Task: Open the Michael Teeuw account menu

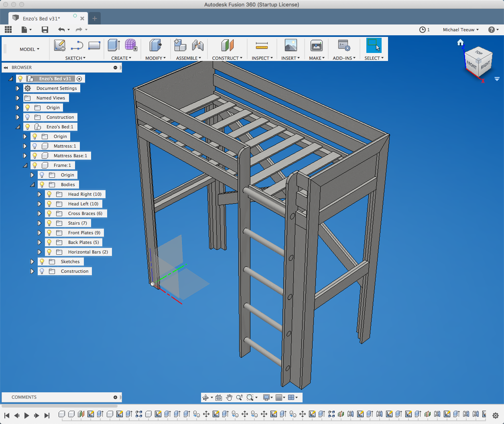Action: click(x=460, y=30)
